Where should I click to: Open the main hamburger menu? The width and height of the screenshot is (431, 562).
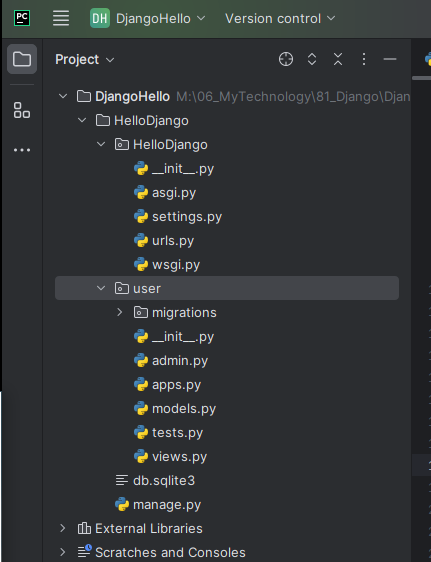coord(61,18)
